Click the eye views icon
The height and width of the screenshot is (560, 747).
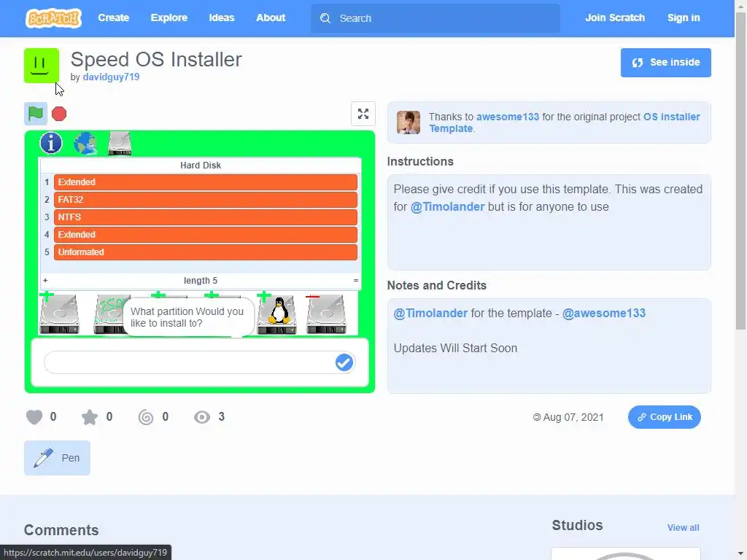[x=202, y=417]
